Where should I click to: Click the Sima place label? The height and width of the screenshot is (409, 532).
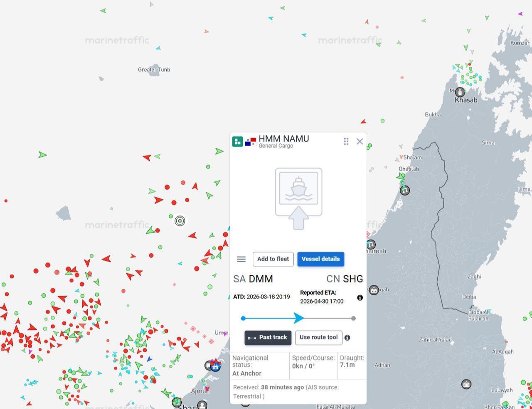tap(488, 143)
